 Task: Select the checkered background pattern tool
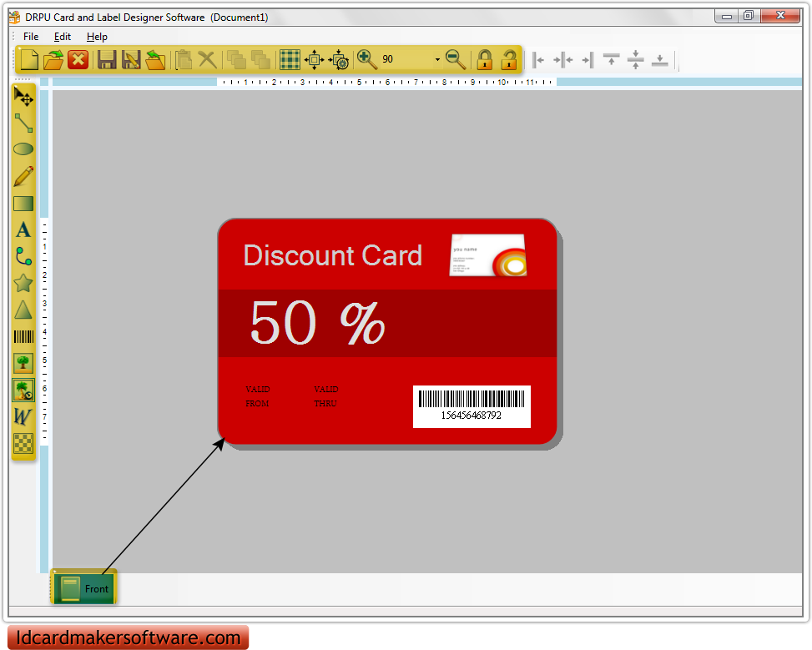pyautogui.click(x=23, y=443)
